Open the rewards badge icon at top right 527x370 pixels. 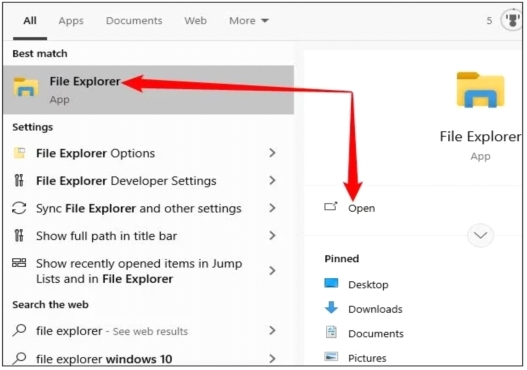pos(512,20)
